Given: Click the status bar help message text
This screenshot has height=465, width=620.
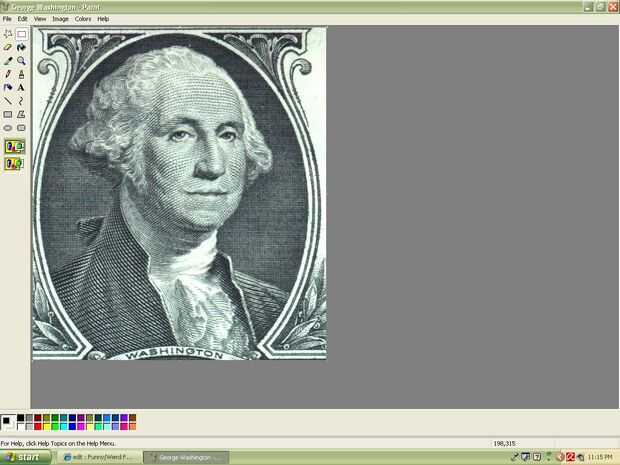Looking at the screenshot, I should pos(58,444).
